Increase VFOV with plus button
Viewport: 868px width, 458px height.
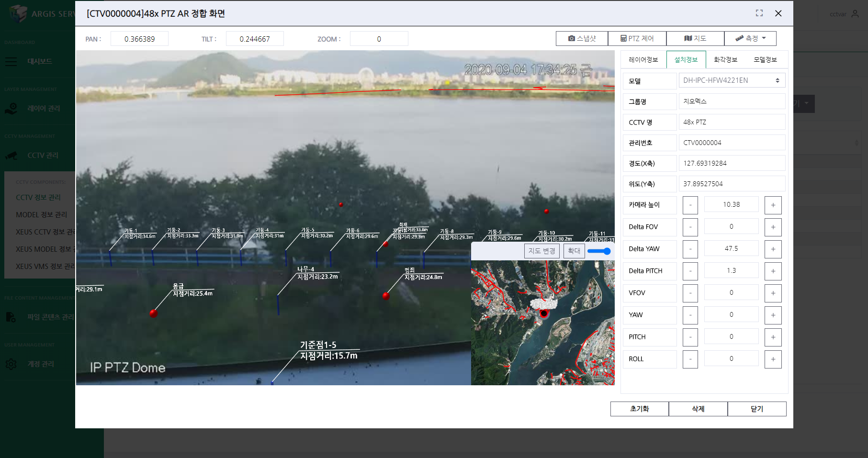click(773, 293)
